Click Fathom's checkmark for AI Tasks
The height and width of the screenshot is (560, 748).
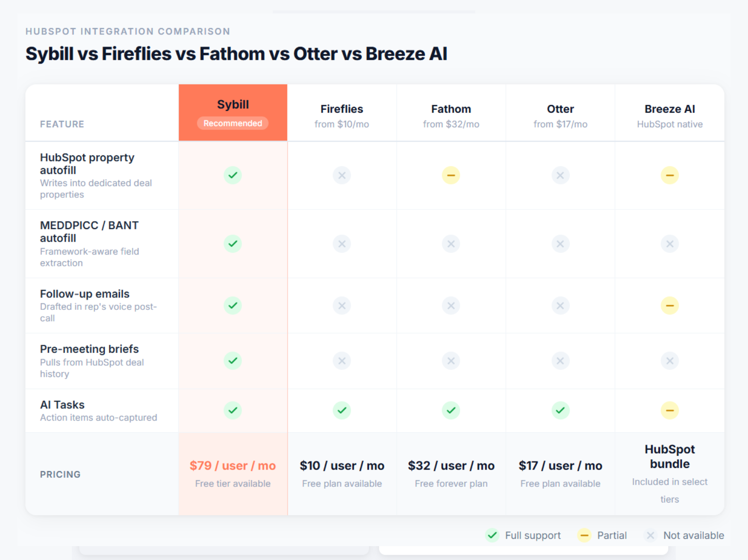(451, 410)
